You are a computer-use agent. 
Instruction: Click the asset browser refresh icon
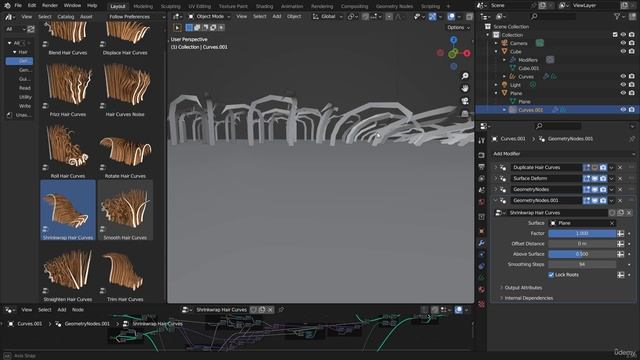[31, 29]
